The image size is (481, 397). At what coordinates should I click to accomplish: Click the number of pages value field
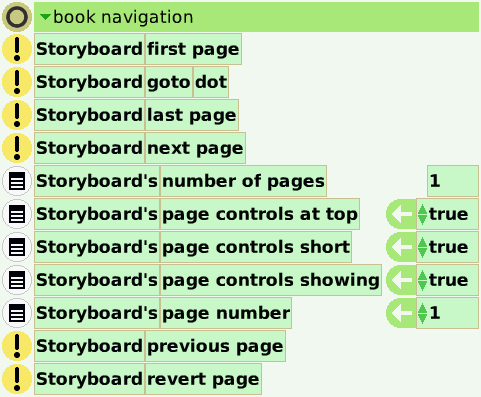(453, 181)
